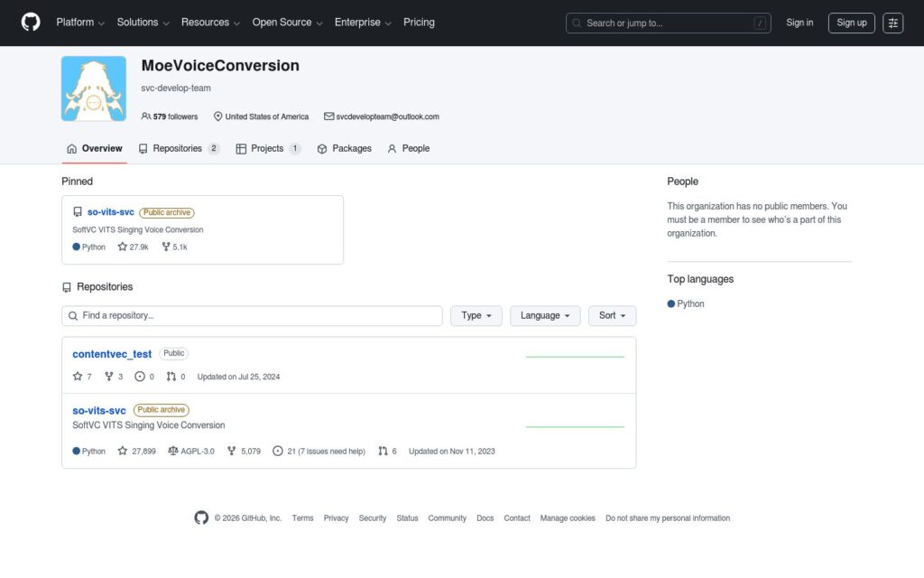Click the footer GitHub logo icon
The image size is (924, 578).
pos(201,517)
